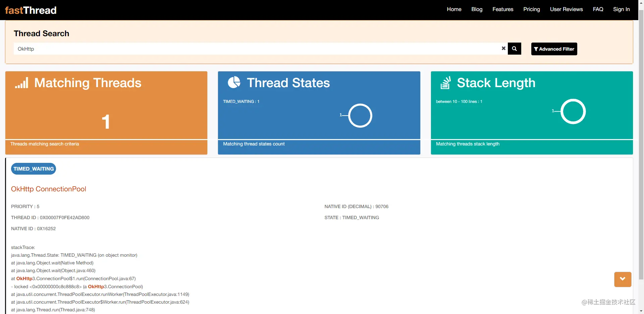Click 'STATE : TIMED_WAITING' text
Screen dimensions: 644x314
point(352,217)
